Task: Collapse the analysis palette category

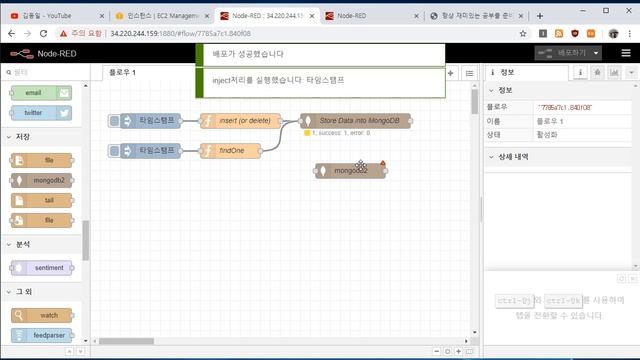Action: tap(42, 244)
